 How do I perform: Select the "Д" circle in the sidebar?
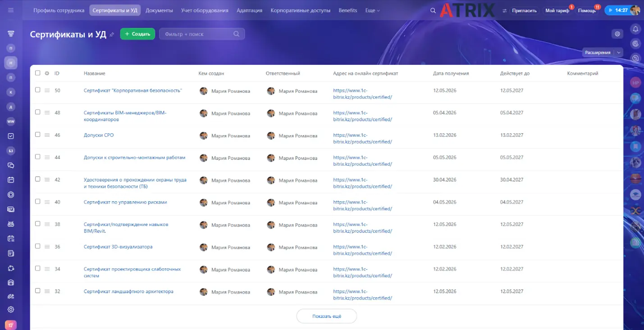tap(11, 107)
